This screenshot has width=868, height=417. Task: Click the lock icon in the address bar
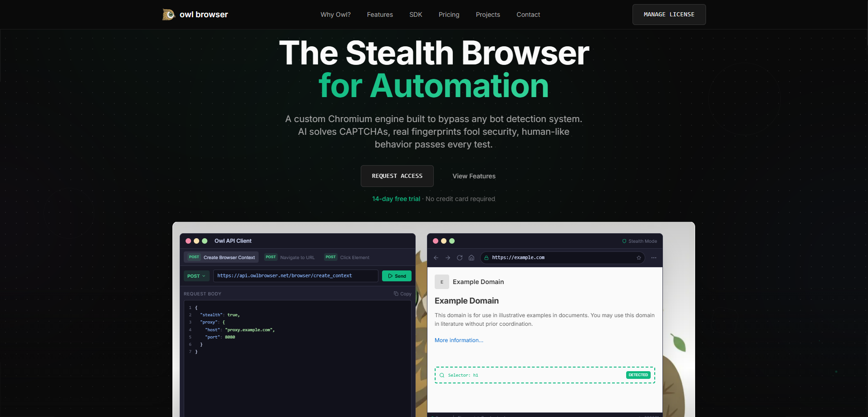[x=486, y=257]
